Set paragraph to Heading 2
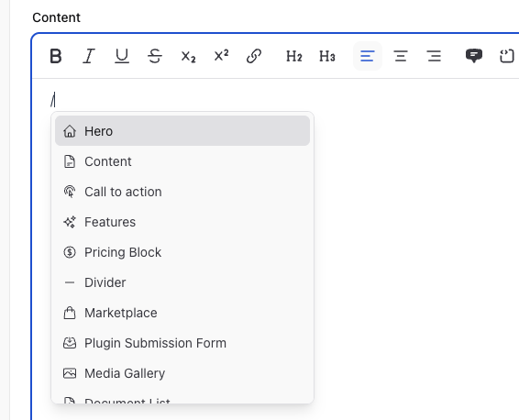Image resolution: width=519 pixels, height=420 pixels. [x=294, y=56]
